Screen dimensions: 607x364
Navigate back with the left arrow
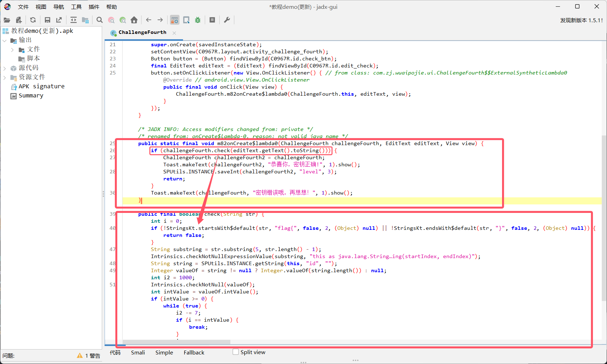(x=149, y=20)
